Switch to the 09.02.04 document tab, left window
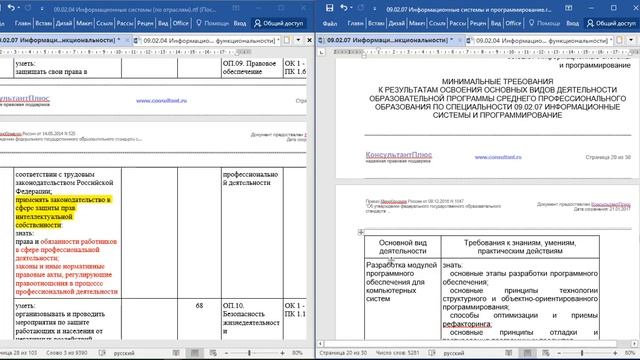 click(207, 40)
